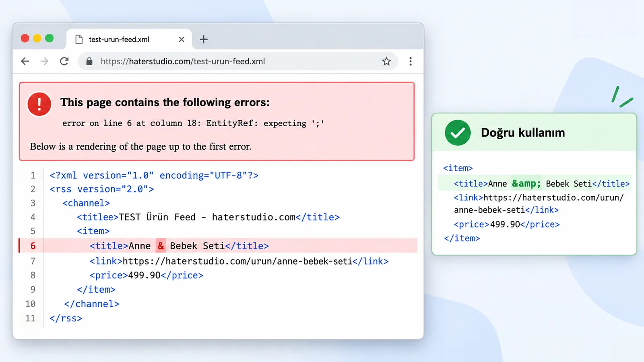The image size is (644, 362).
Task: Click the highlighted red ampersand on line 6
Action: coord(161,246)
